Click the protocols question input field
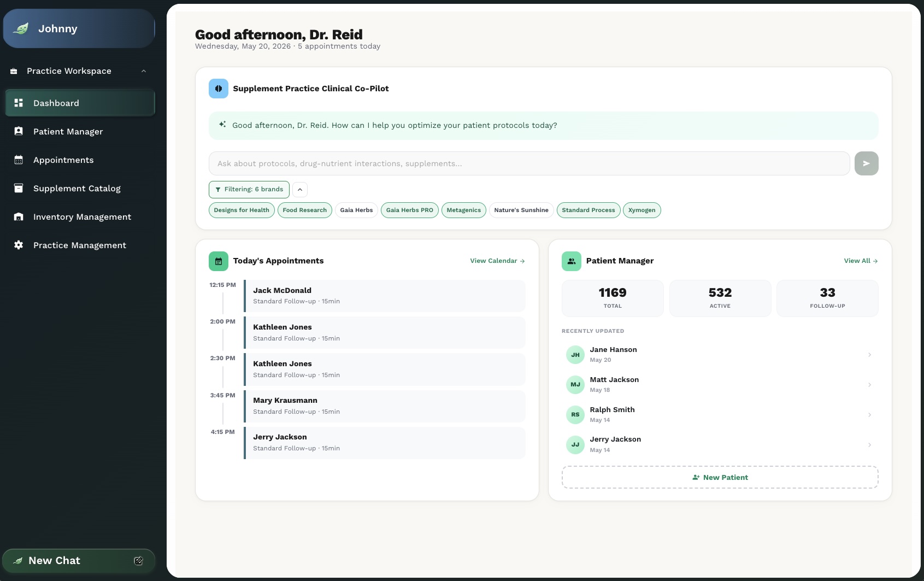Screen dimensions: 924x581 [x=529, y=163]
